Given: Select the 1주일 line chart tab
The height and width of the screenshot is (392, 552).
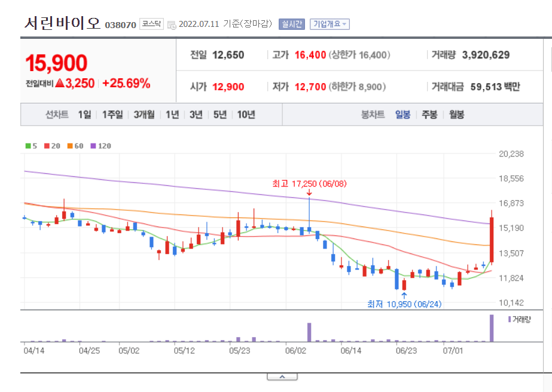Looking at the screenshot, I should [x=112, y=115].
